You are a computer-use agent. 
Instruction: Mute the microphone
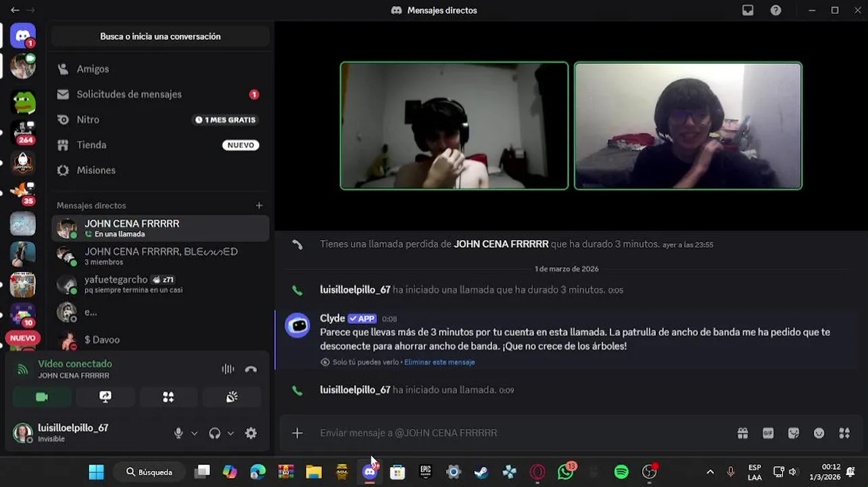[x=178, y=433]
